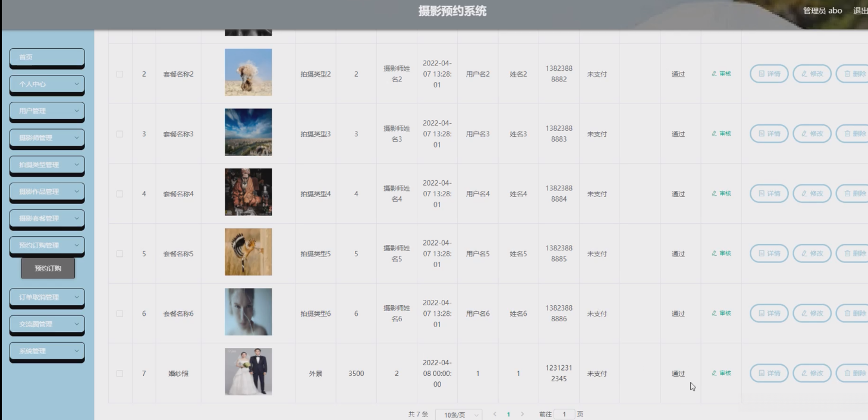Click the 管理员 abo account label
Viewport: 868px width, 420px height.
pos(822,11)
